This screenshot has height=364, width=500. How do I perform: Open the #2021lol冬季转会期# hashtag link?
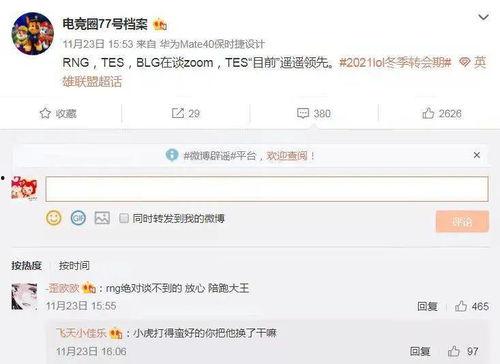pos(395,62)
